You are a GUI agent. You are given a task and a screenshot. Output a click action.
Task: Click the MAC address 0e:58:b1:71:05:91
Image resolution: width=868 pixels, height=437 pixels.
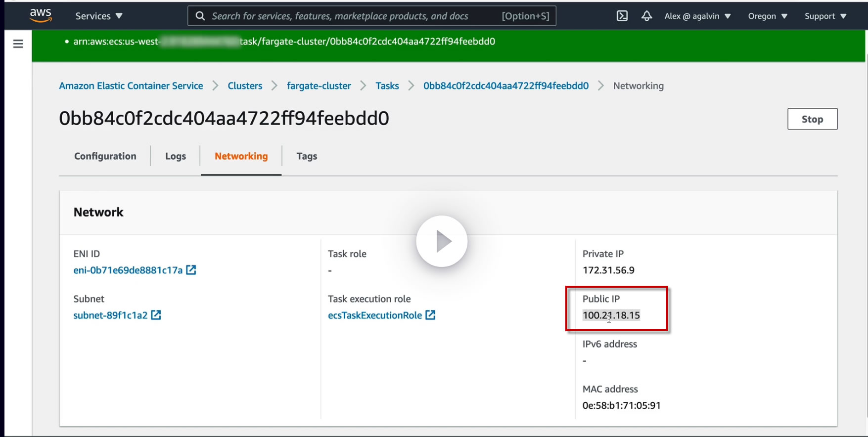coord(622,406)
